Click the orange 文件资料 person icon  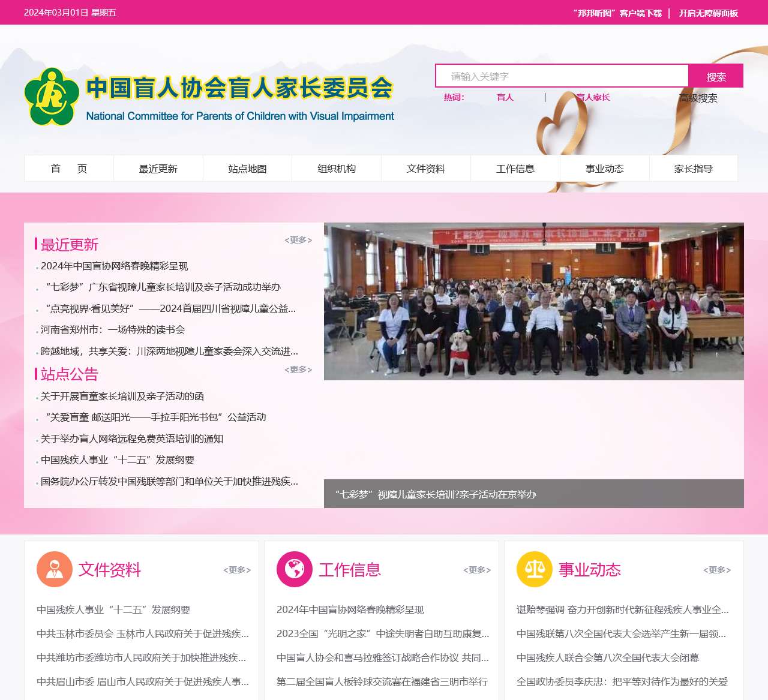(x=54, y=569)
